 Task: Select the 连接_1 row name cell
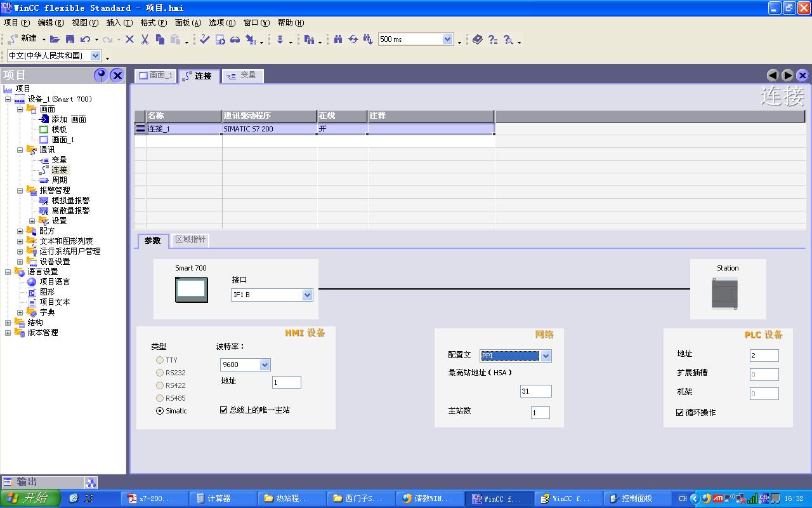coord(184,129)
